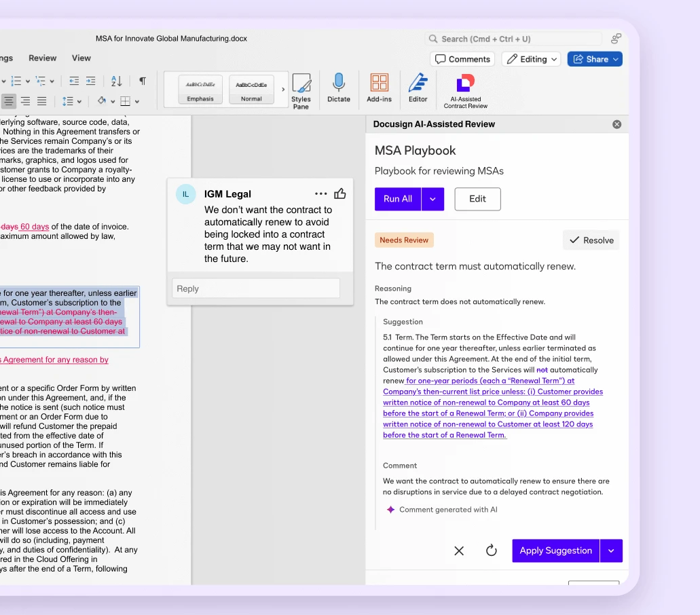Close the Docusign AI-Assisted Review panel

click(617, 124)
